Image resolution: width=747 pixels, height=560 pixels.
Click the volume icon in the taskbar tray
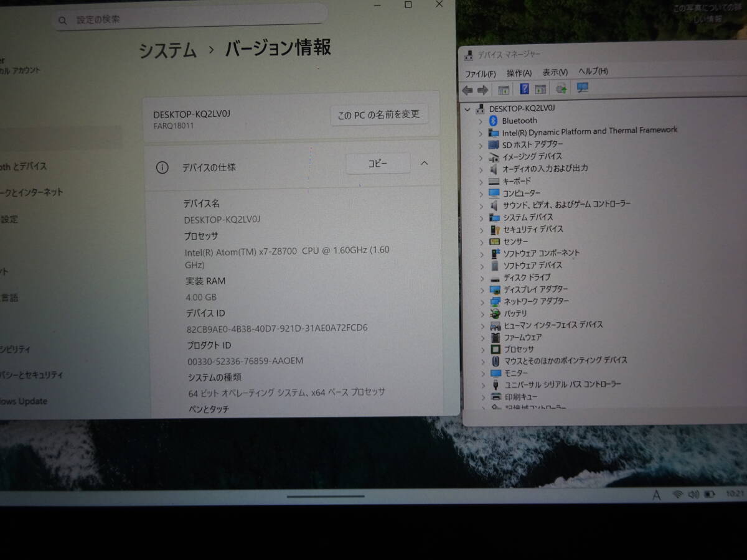693,495
